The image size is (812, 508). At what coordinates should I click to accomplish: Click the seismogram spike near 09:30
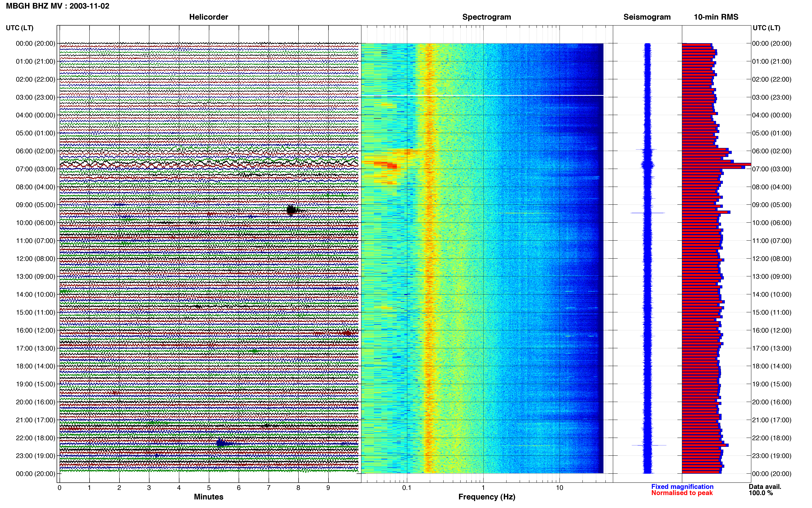[x=647, y=213]
